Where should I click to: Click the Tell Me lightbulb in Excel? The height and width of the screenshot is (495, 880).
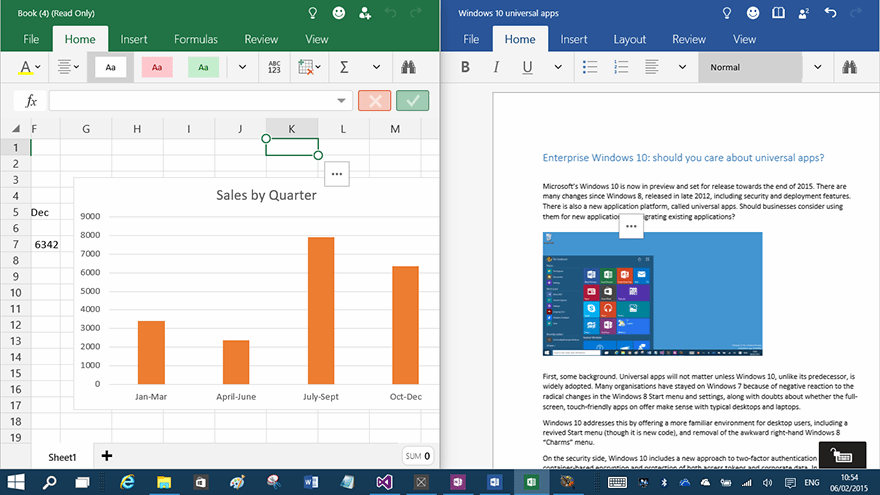tap(311, 14)
